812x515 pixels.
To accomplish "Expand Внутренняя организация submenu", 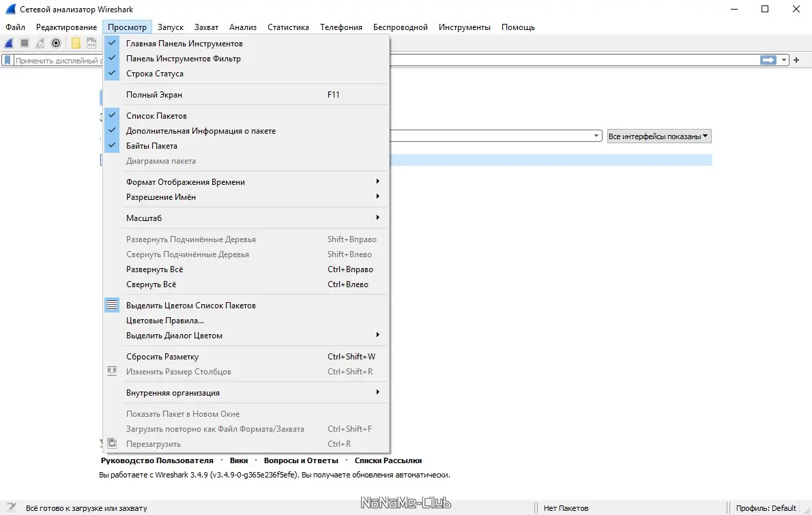I will [x=246, y=393].
